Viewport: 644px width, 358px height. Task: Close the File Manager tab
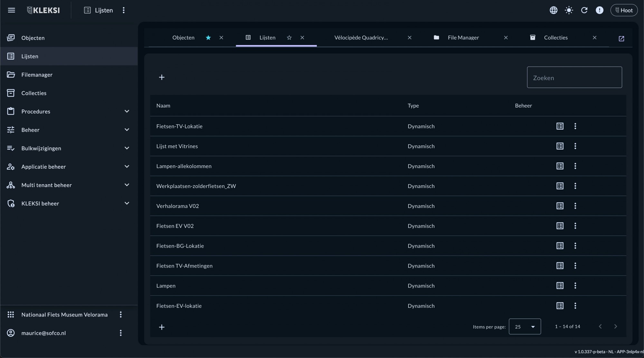(506, 38)
